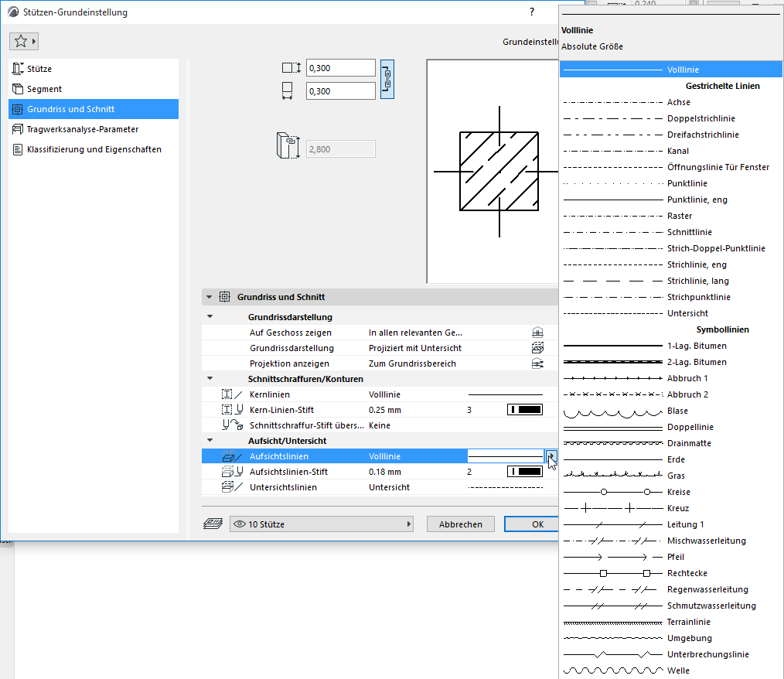Click the layer icon beside 10 Stütze
The image size is (784, 679).
click(x=213, y=524)
